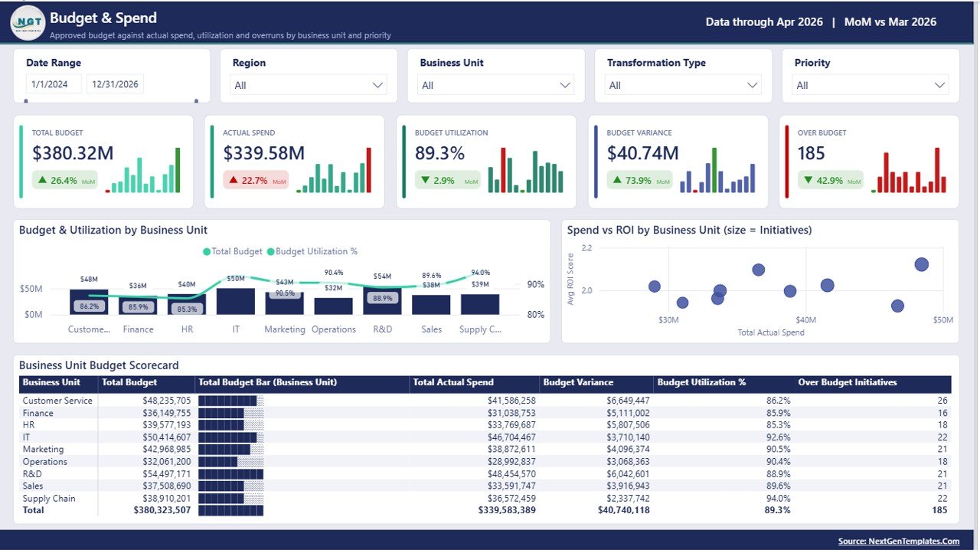Screen dimensions: 980x550
Task: Click the $339.58M Actual Spend value
Action: click(x=264, y=153)
